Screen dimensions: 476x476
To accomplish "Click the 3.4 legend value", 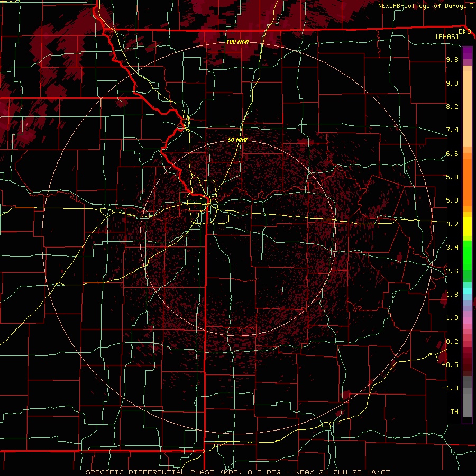I will (x=452, y=248).
